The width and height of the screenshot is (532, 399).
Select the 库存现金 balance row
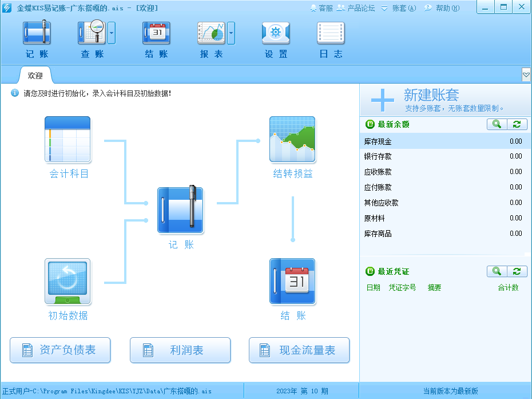click(445, 141)
